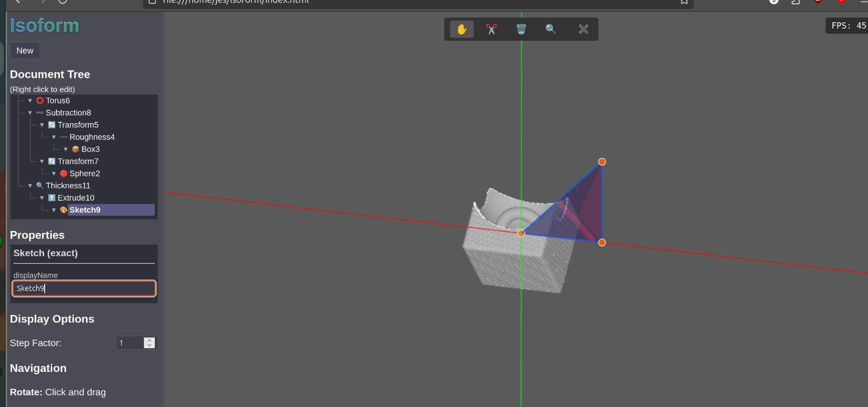Bookmark the page with star icon
868x407 pixels.
684,2
